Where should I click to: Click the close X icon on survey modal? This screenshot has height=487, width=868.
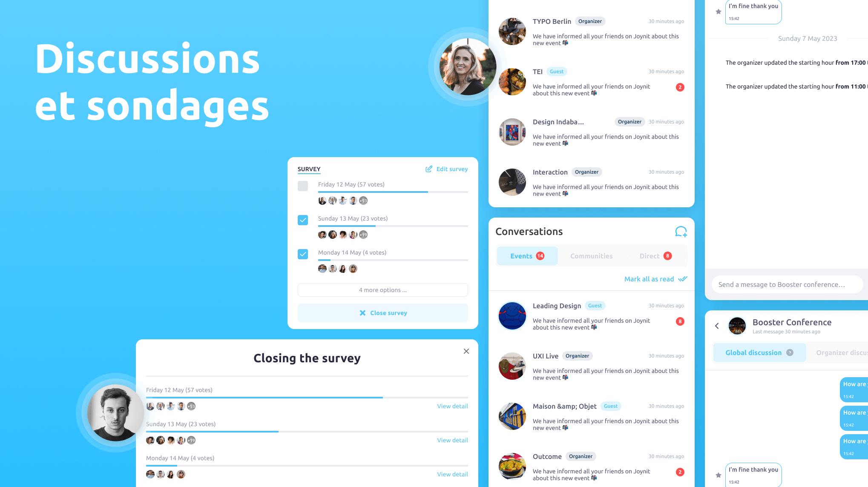coord(466,351)
